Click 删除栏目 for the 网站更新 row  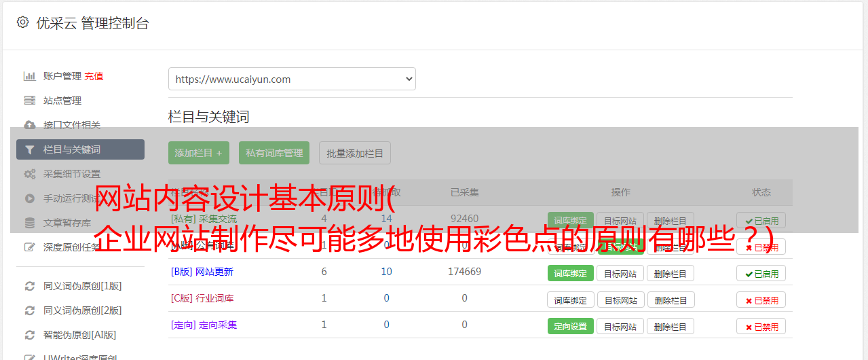click(x=671, y=273)
